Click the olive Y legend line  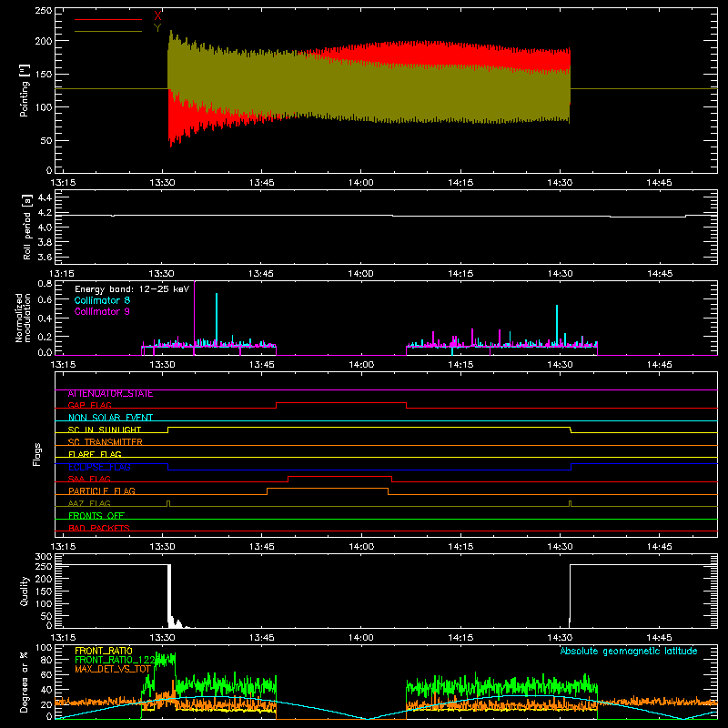108,32
